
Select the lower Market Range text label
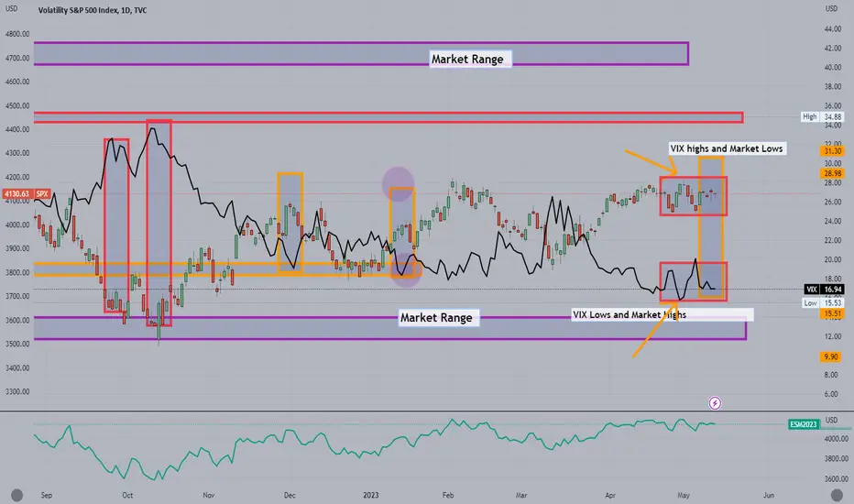[438, 318]
